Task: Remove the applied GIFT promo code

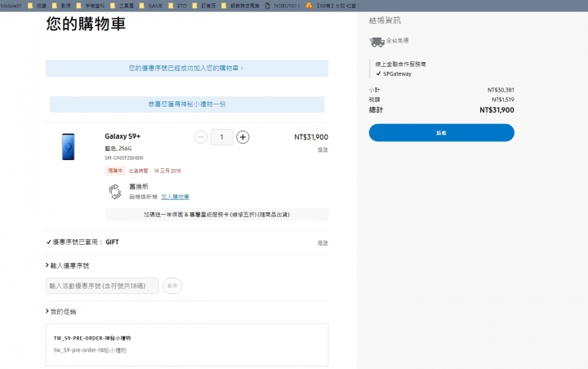Action: [323, 242]
